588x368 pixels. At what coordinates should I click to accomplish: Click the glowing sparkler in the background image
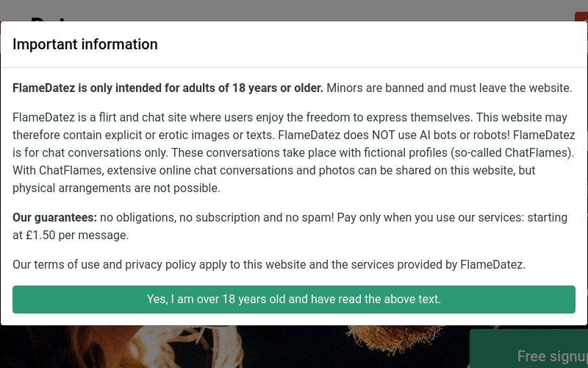tap(394, 338)
